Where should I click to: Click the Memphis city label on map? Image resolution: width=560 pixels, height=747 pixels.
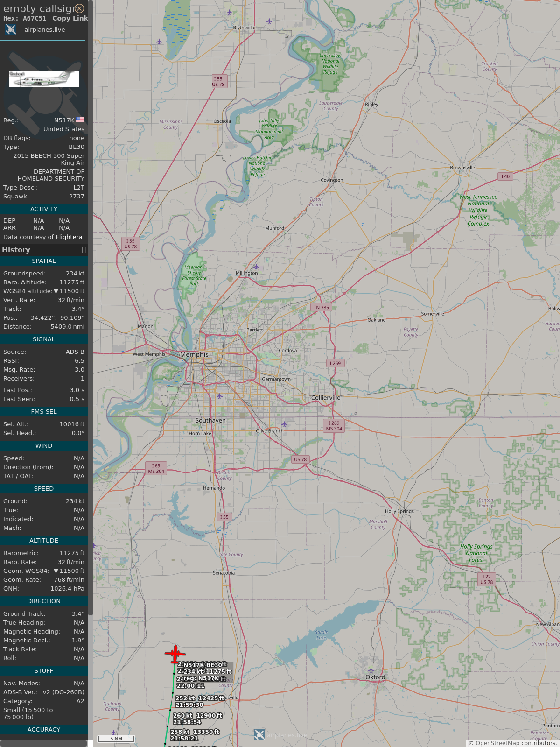(194, 355)
